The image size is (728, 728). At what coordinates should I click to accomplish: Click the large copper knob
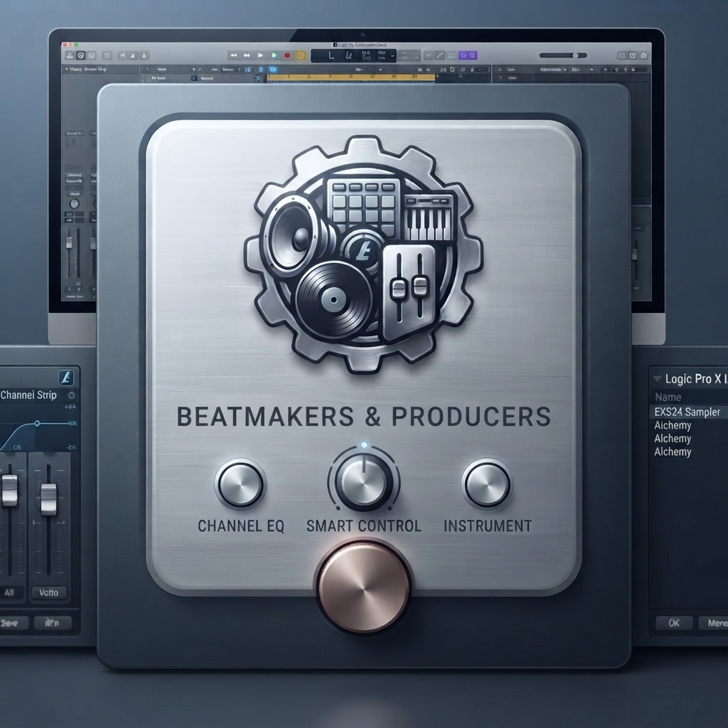363,587
